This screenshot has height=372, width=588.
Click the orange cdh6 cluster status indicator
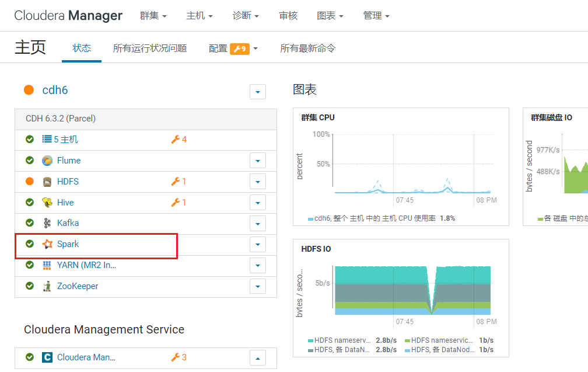click(x=29, y=90)
